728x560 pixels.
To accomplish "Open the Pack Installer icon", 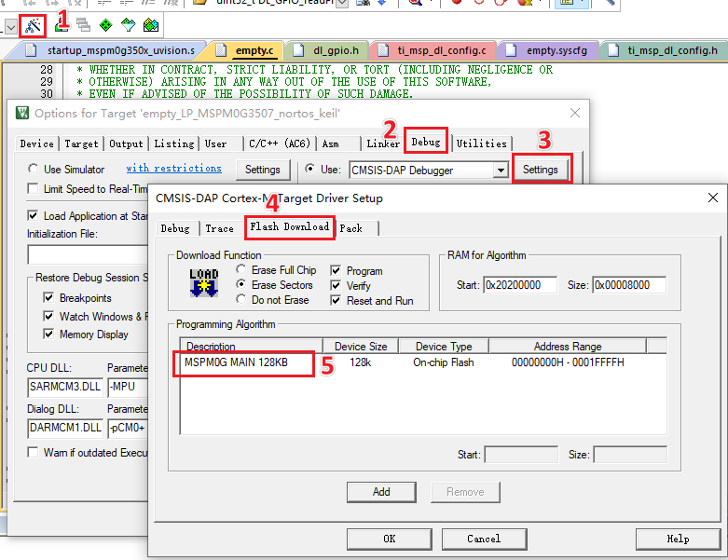I will coord(151,24).
